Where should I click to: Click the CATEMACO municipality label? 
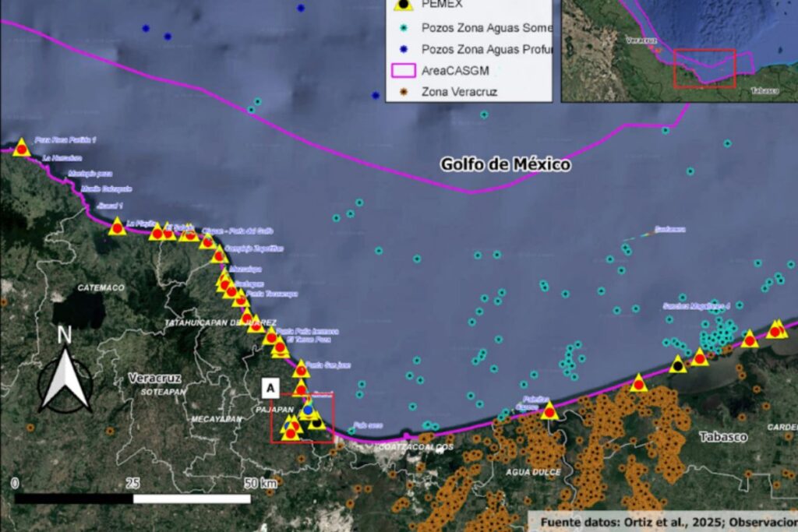point(101,287)
